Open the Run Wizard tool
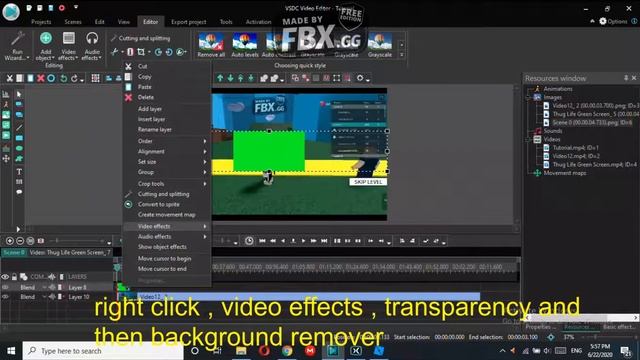This screenshot has height=360, width=640. point(17,46)
